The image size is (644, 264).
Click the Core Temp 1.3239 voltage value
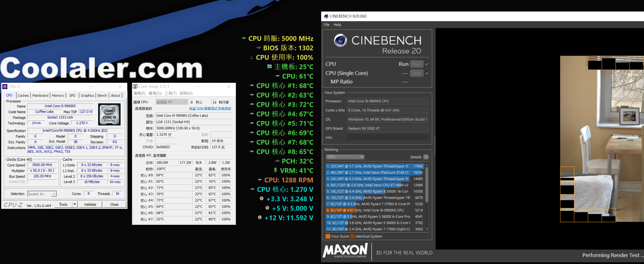[x=166, y=134]
